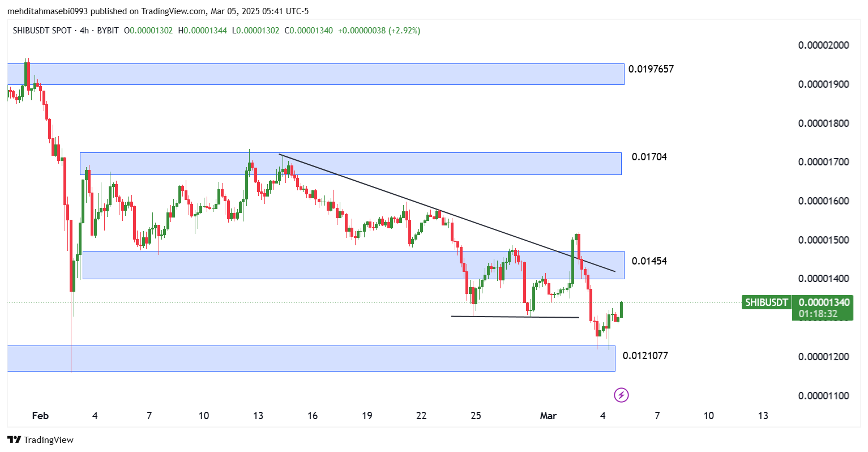Click the 0.00001100 price axis label
Image resolution: width=868 pixels, height=452 pixels.
point(823,396)
